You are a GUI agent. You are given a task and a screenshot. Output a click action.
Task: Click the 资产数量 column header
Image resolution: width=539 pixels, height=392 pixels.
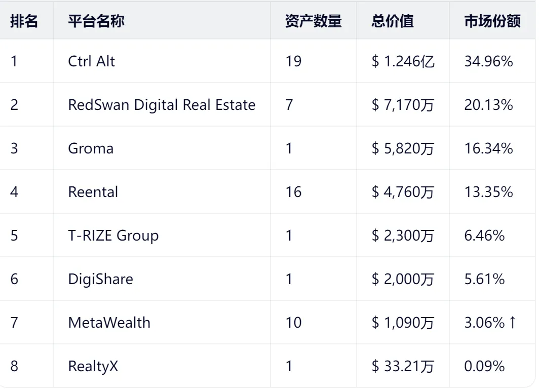tap(313, 21)
